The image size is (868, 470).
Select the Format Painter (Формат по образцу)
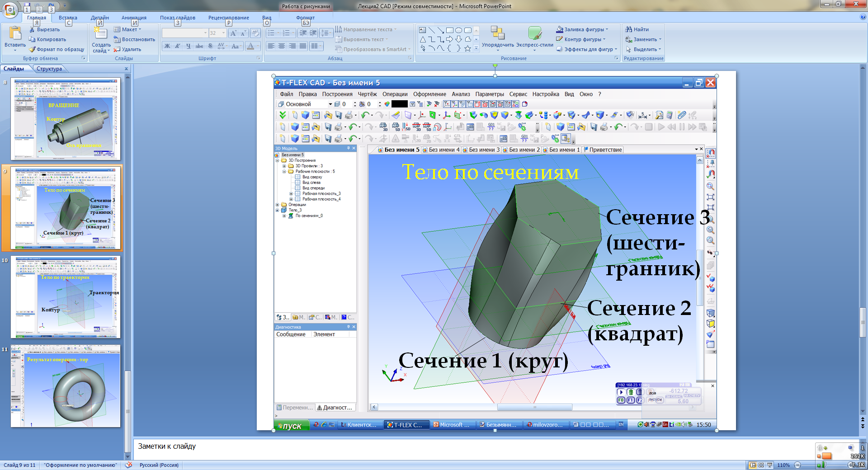[32, 49]
